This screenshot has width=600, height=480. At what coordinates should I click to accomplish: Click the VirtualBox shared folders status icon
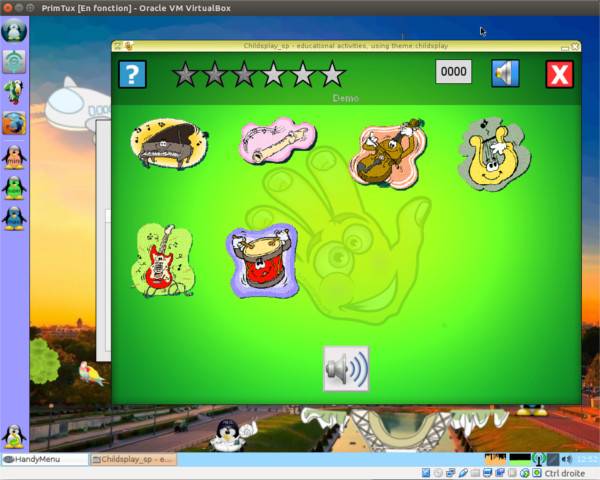point(475,473)
